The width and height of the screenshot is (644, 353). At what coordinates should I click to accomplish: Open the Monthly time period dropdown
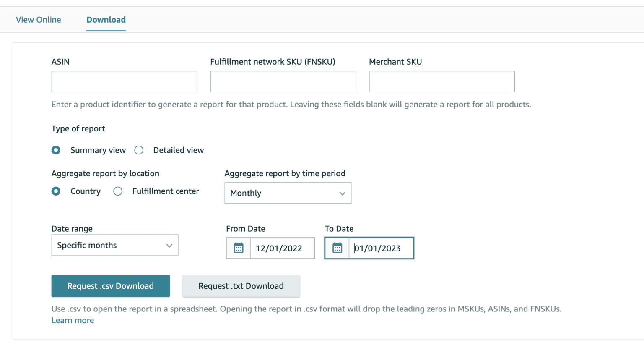coord(288,193)
